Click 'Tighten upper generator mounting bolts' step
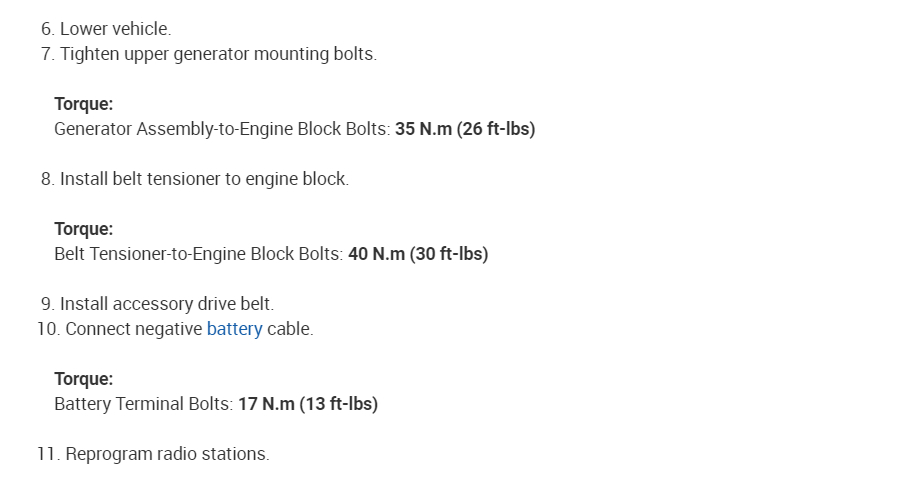This screenshot has width=911, height=497. 218,54
